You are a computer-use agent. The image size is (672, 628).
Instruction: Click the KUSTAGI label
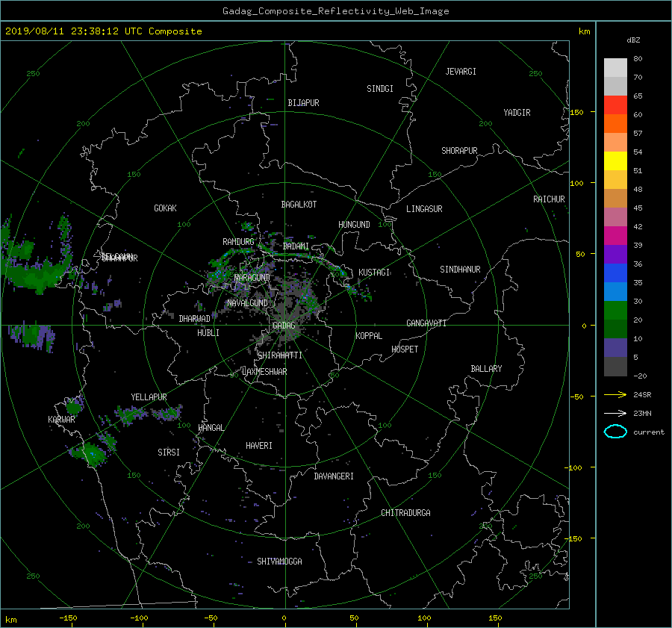374,273
